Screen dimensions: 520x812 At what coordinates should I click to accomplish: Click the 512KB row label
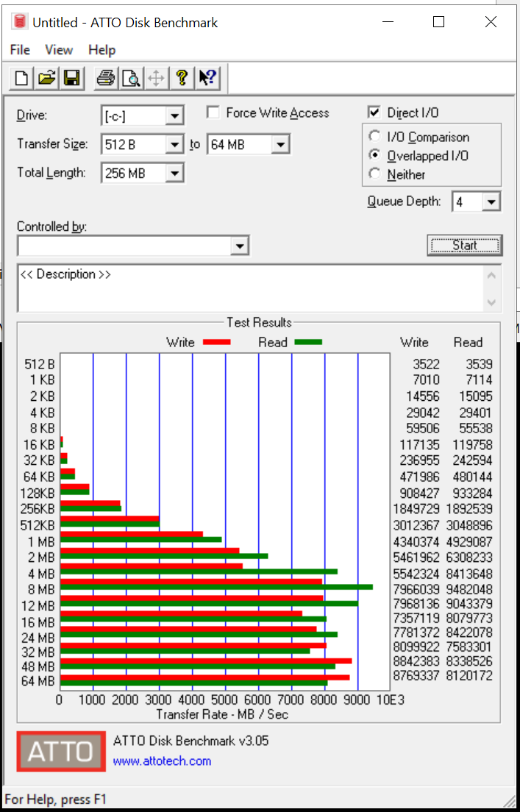pyautogui.click(x=38, y=525)
